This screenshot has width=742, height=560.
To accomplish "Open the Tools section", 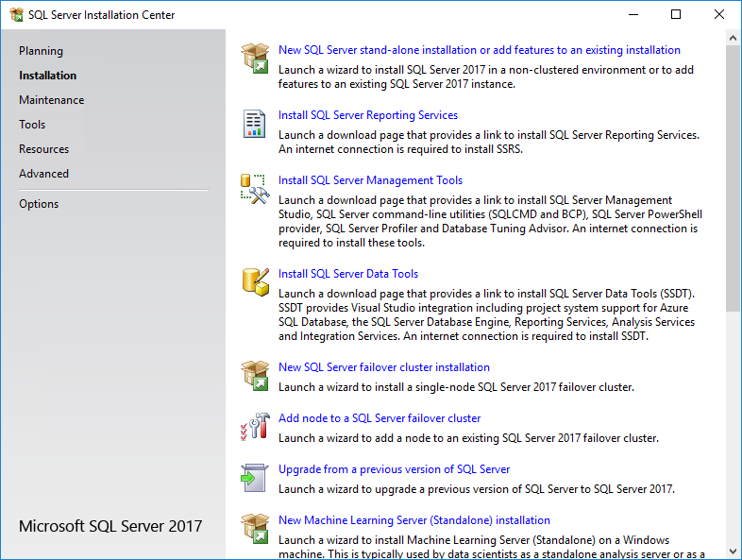I will point(32,125).
